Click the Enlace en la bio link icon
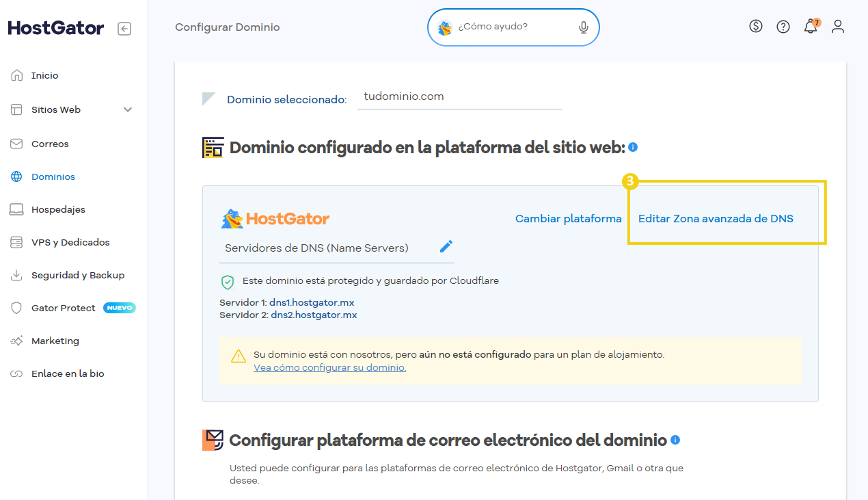Viewport: 868px width, 500px height. pyautogui.click(x=17, y=373)
